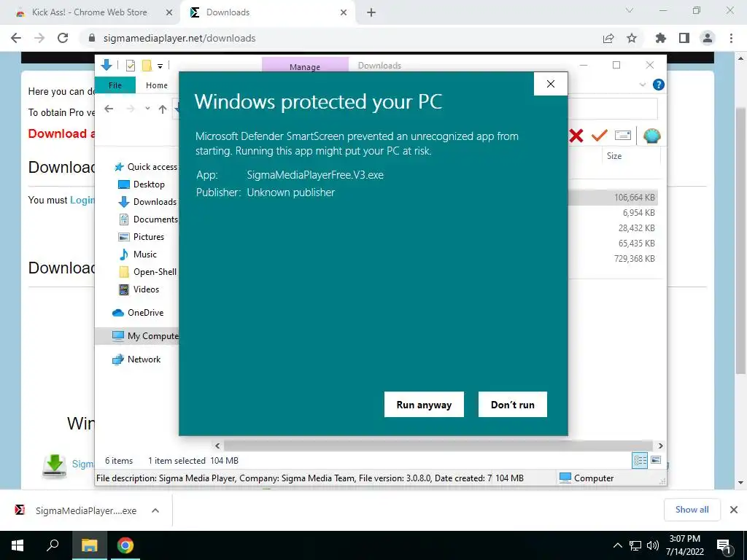Image resolution: width=747 pixels, height=560 pixels.
Task: Open Chrome profile avatar
Action: pos(708,38)
